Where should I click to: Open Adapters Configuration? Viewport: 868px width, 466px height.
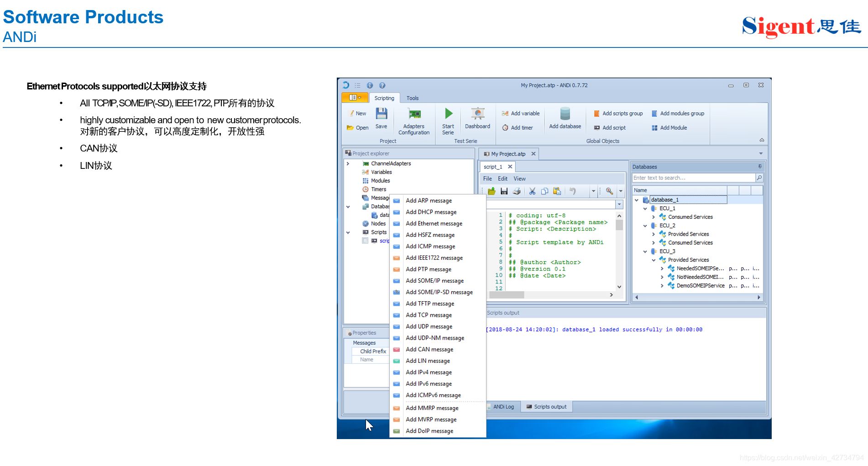[414, 121]
